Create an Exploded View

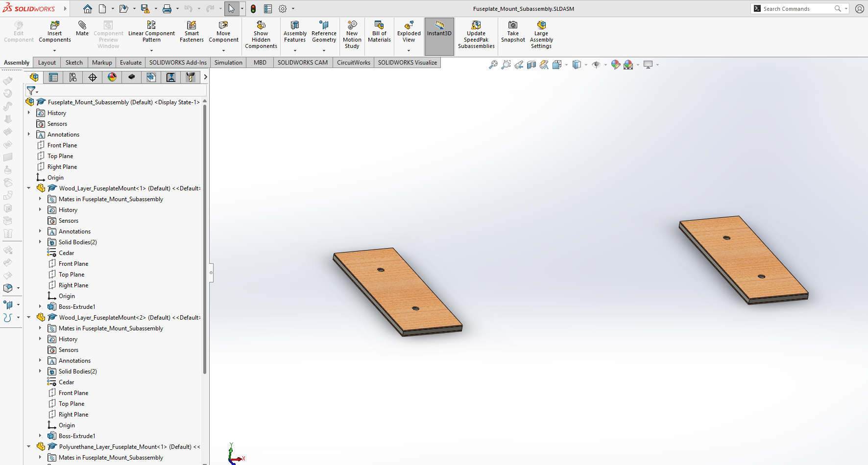(x=409, y=32)
